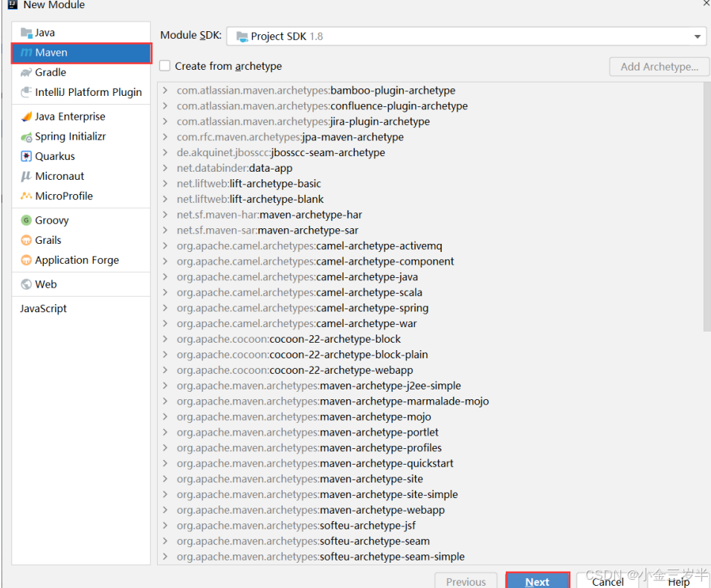Select maven-archetype-marmalade-mojo row
711x588 pixels.
[x=431, y=401]
